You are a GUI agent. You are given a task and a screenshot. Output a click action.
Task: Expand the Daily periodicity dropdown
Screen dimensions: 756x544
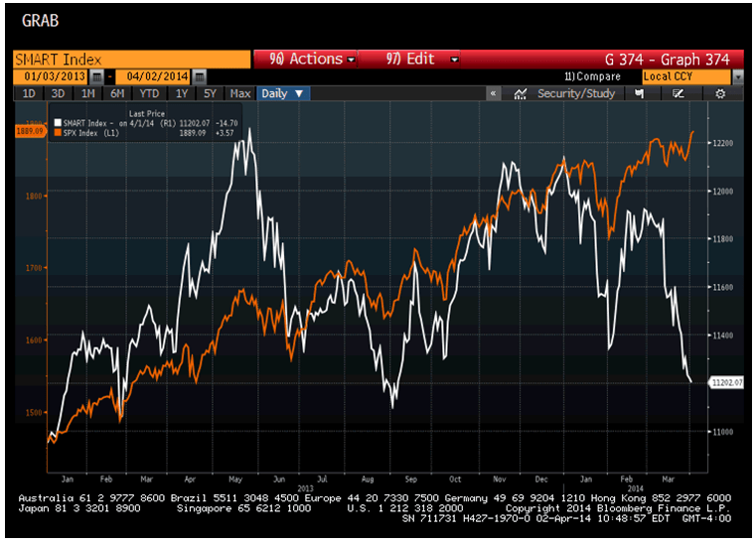[283, 93]
